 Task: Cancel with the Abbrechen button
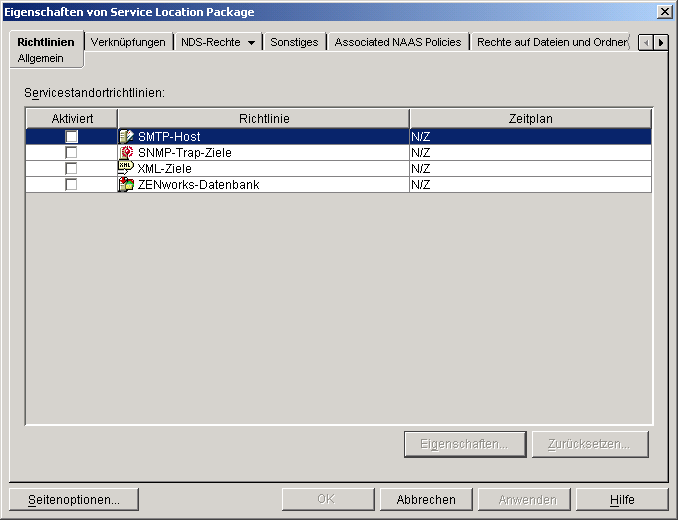pos(426,500)
